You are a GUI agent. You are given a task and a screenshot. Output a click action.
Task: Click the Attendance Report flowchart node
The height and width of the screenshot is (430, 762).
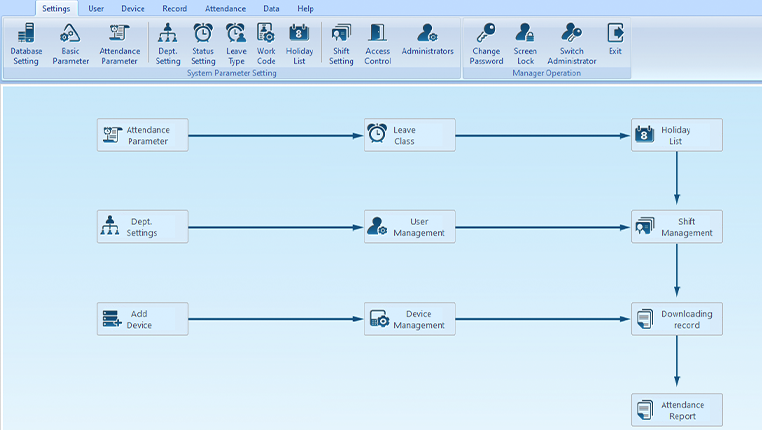[676, 410]
